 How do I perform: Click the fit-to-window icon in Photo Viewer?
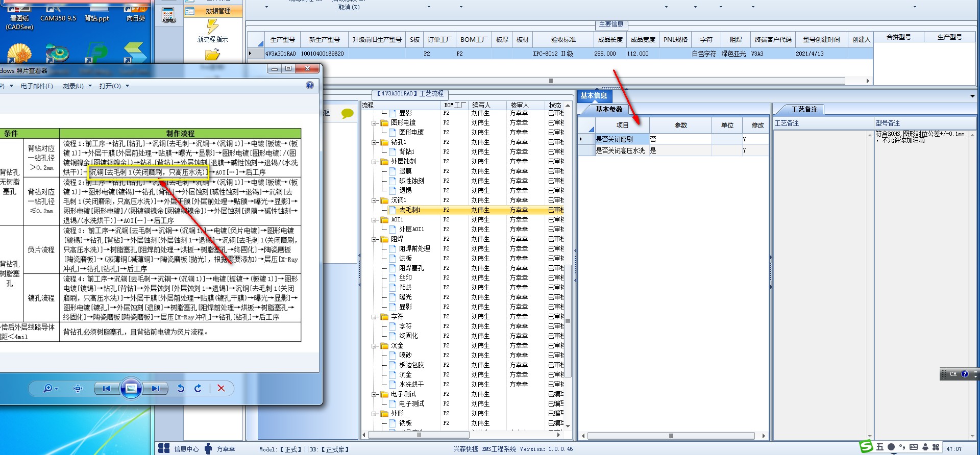coord(78,389)
